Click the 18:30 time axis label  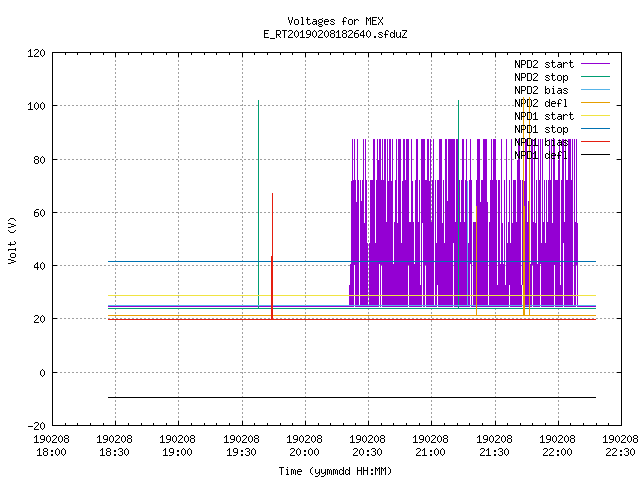115,452
